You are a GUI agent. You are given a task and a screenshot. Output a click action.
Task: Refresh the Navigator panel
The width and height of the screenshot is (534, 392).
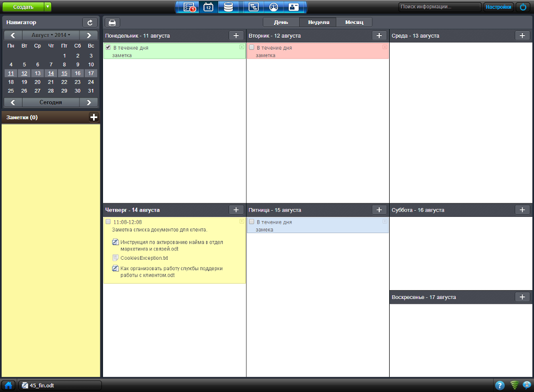(90, 22)
